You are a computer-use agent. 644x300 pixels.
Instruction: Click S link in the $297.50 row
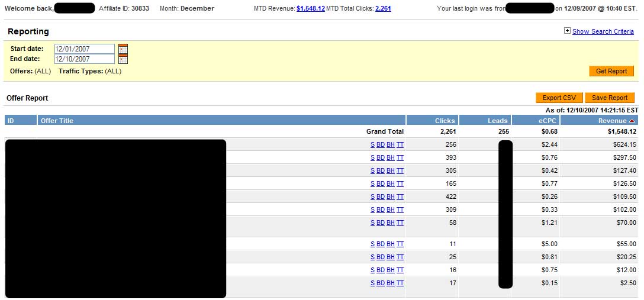pos(372,157)
